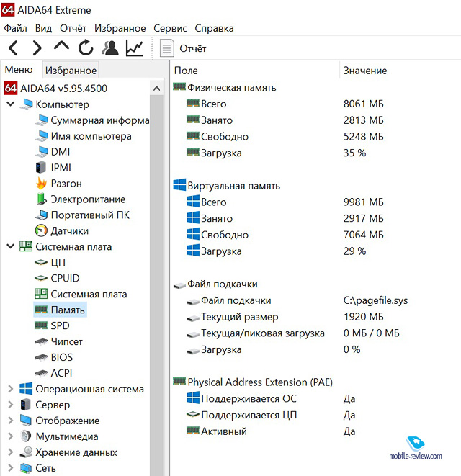Select the IPMI server icon
Viewport: 461px width, 476px height.
coord(40,167)
